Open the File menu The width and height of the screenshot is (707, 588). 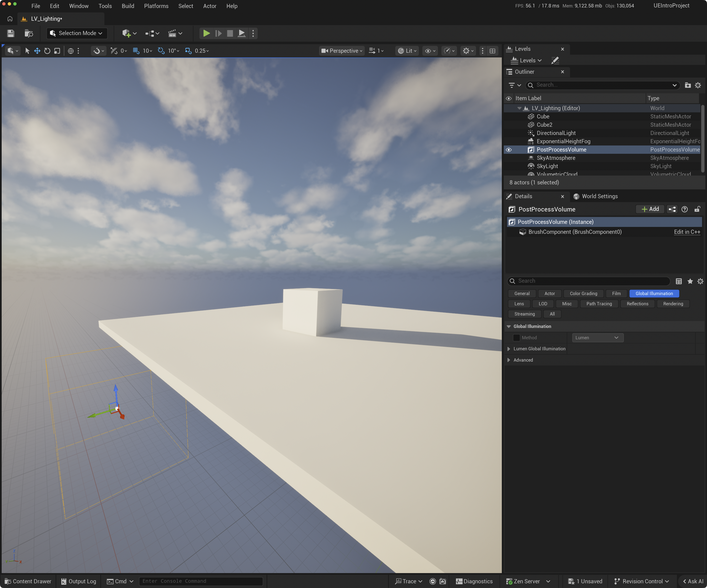click(36, 6)
